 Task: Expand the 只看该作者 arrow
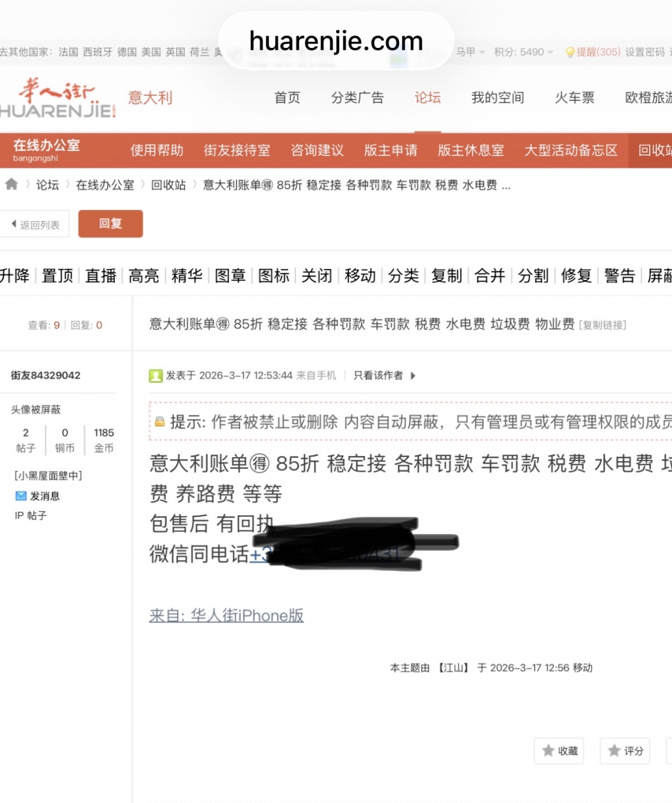coord(413,376)
